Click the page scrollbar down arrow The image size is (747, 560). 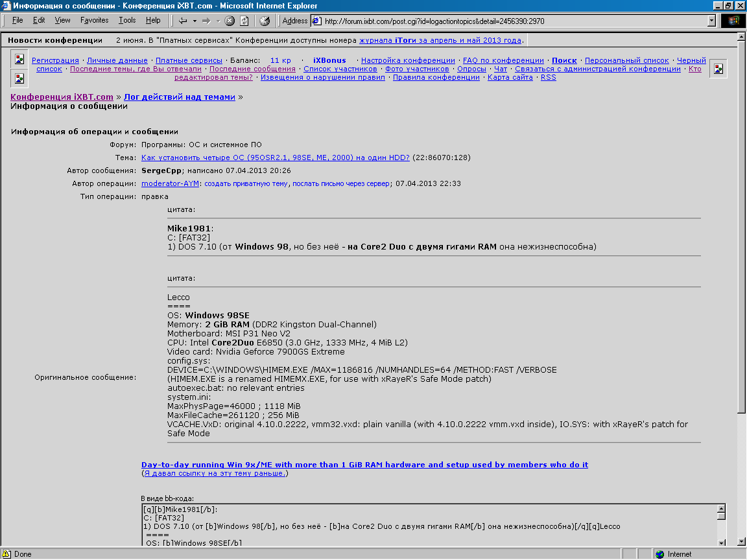[x=741, y=542]
